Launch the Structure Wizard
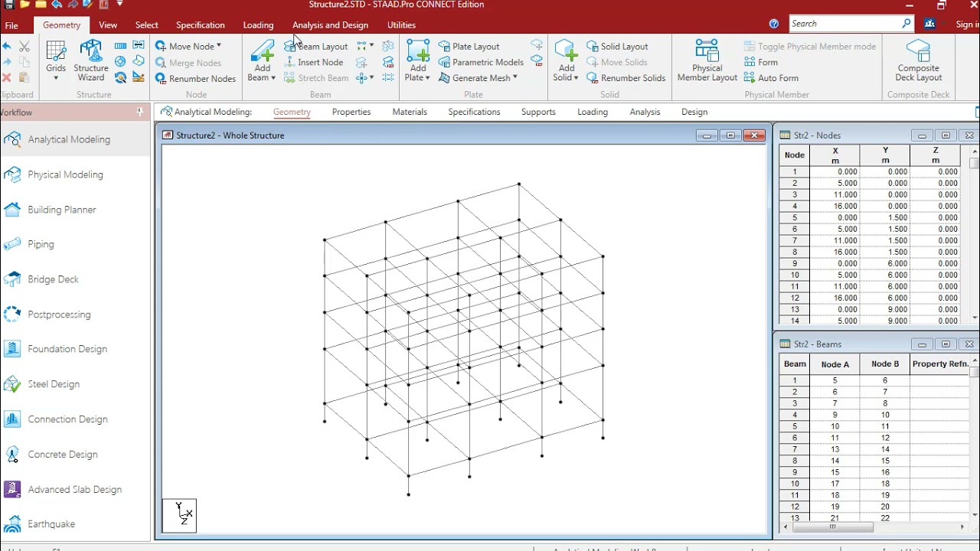 [91, 61]
